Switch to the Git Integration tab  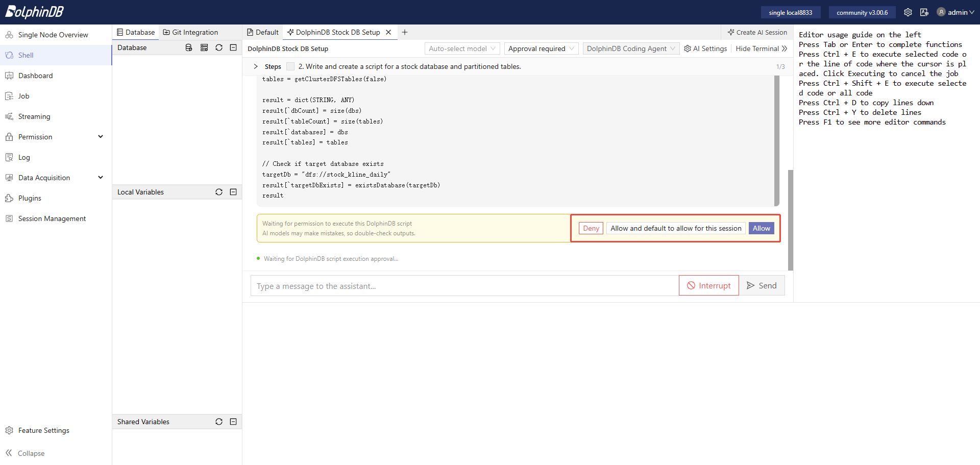point(190,32)
